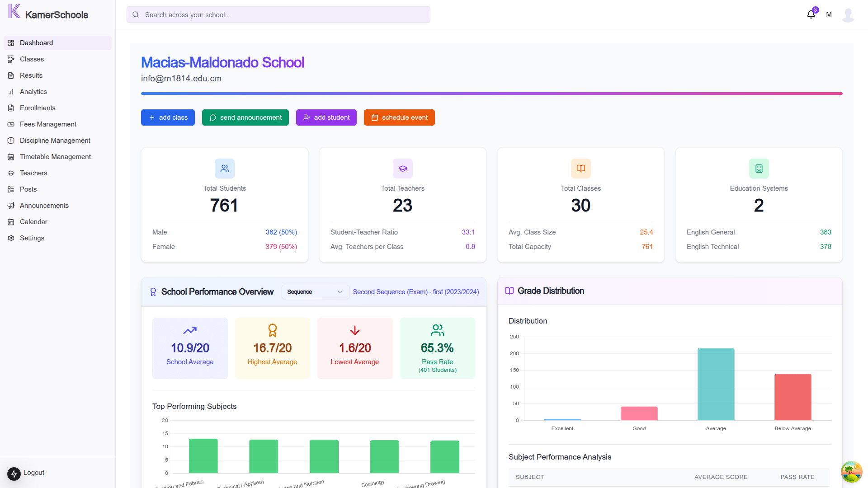This screenshot has height=488, width=868.
Task: Focus the school search field
Action: 278,14
